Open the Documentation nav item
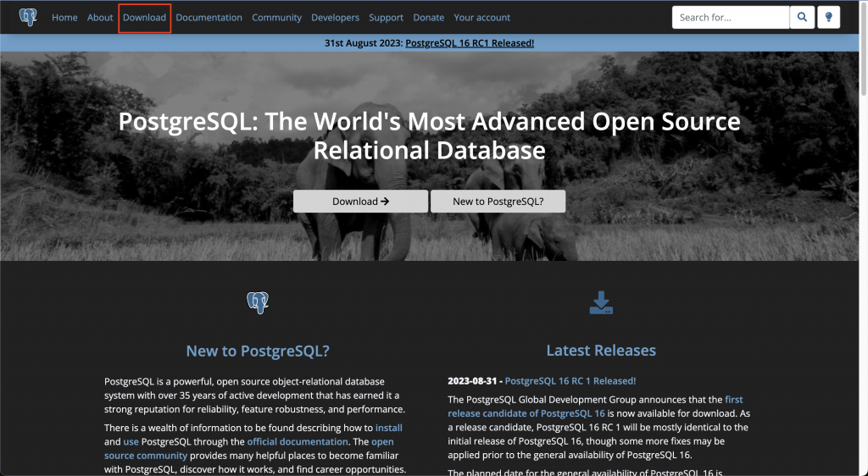Image resolution: width=868 pixels, height=476 pixels. (x=209, y=17)
